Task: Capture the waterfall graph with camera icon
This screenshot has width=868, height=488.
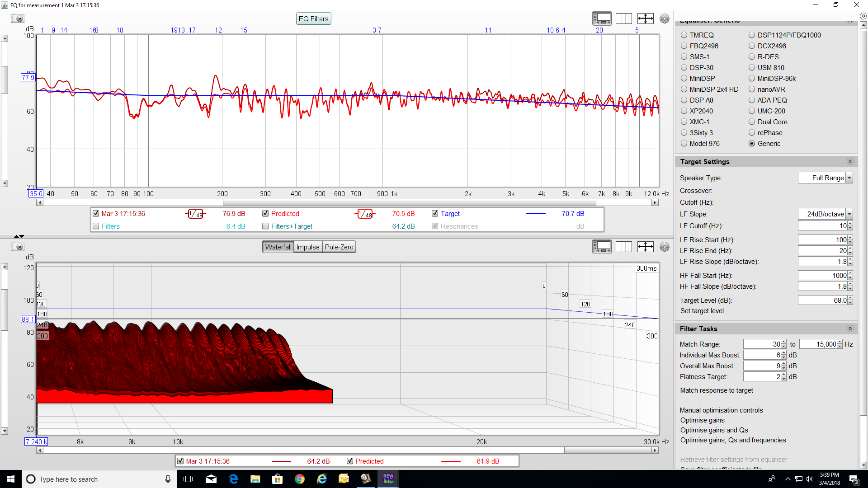Action: (x=18, y=247)
